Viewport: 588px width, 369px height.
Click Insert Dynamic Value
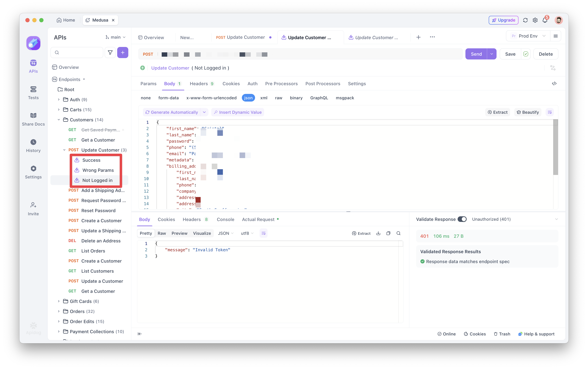(x=237, y=112)
